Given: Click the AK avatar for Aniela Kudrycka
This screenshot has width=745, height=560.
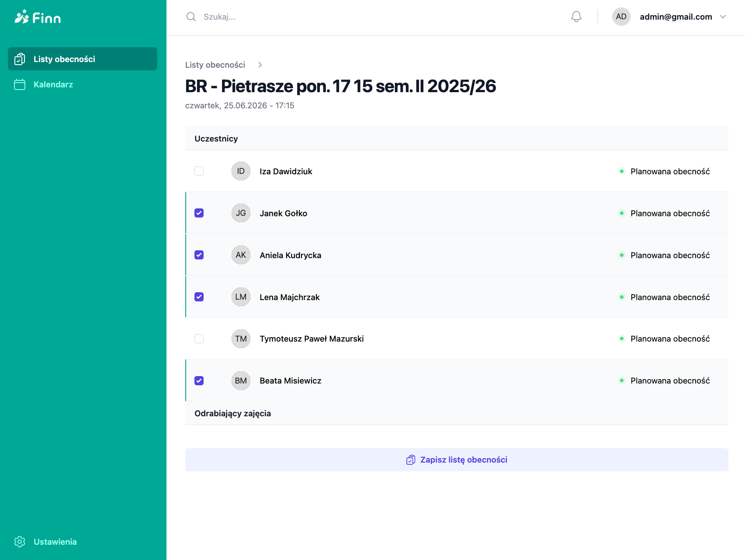Looking at the screenshot, I should click(241, 255).
